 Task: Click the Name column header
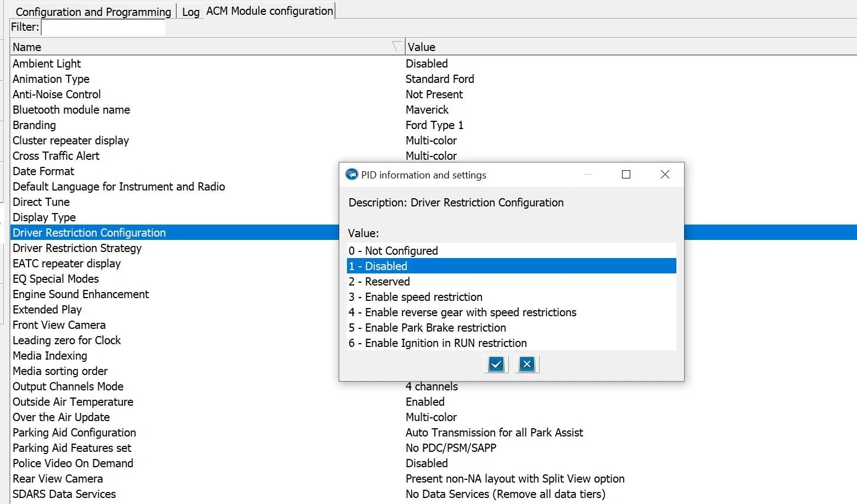click(x=207, y=47)
